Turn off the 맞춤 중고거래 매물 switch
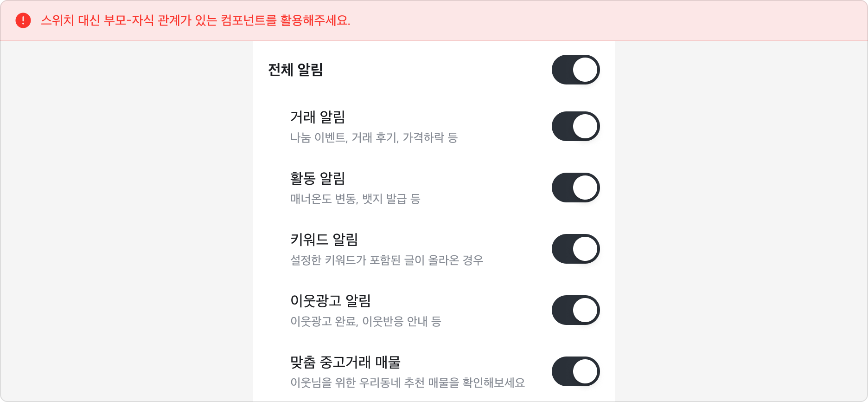This screenshot has height=402, width=868. pyautogui.click(x=575, y=371)
